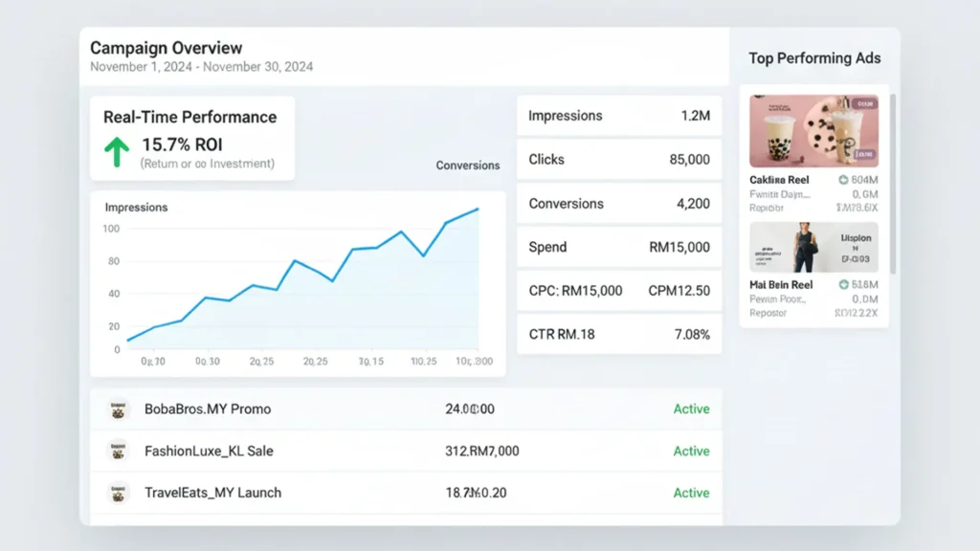
Task: Click the green ROI up-arrow icon
Action: (x=116, y=152)
